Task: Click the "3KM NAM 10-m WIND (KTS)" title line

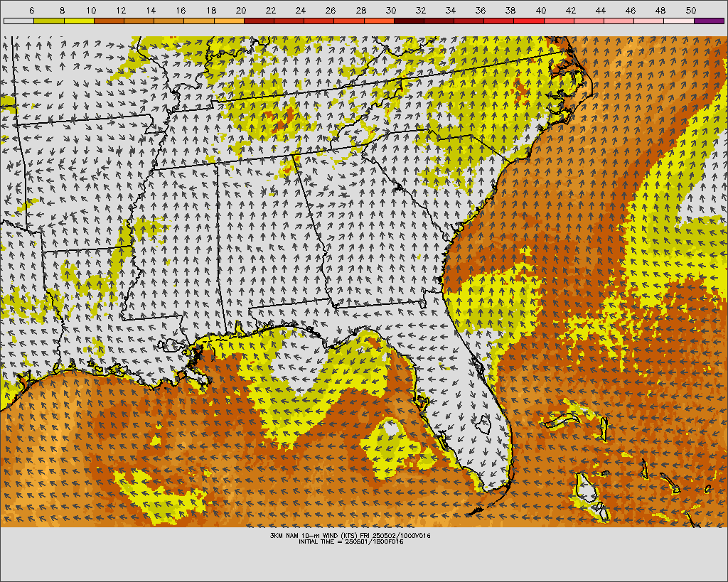Action: pos(350,536)
